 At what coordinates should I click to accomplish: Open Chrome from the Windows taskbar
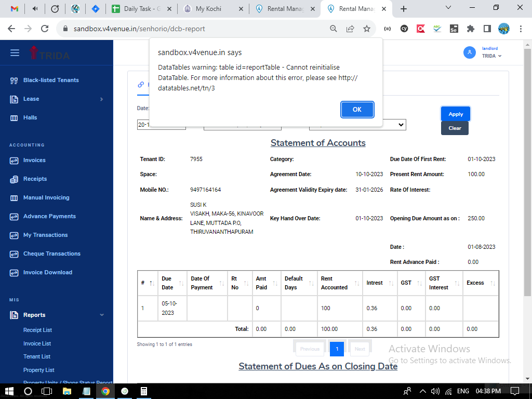tap(105, 391)
